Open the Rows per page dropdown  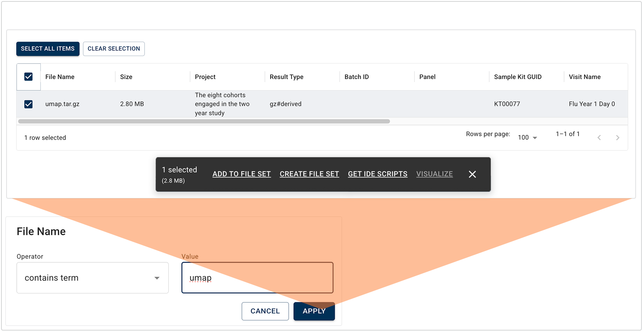click(x=527, y=138)
